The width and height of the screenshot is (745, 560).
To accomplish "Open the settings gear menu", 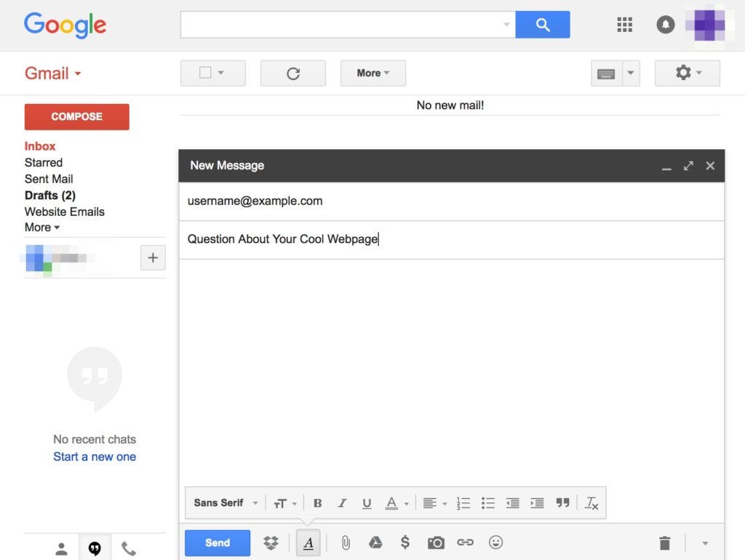I will click(x=687, y=73).
